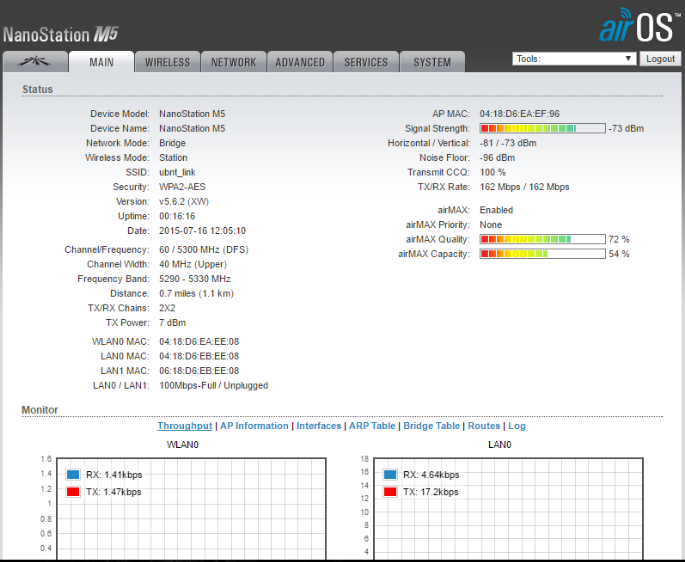Select LAN1 MAC 06:18:D6:EB:EE:08
The height and width of the screenshot is (562, 685).
pyautogui.click(x=199, y=371)
